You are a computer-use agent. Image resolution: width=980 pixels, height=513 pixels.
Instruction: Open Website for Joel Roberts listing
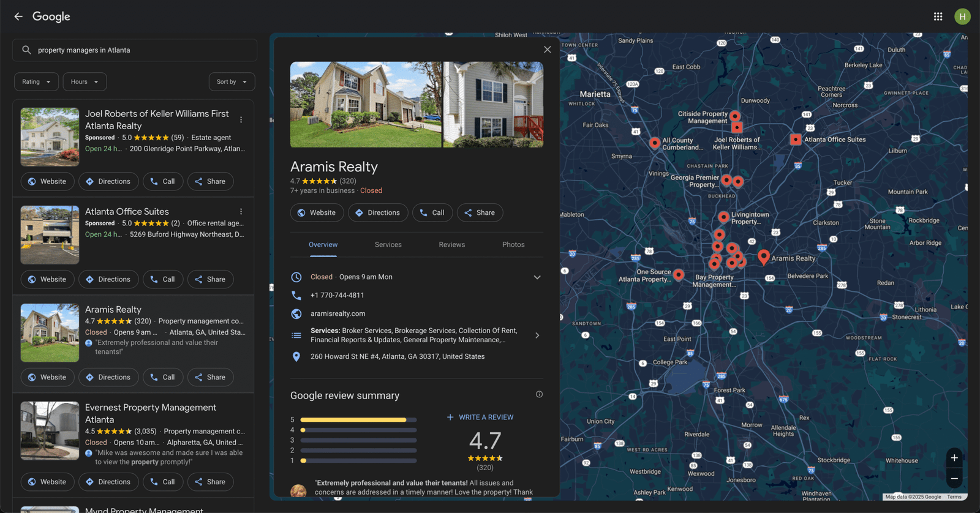[x=47, y=182]
